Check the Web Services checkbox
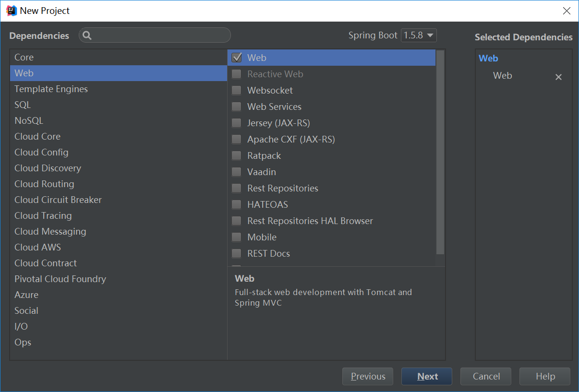The image size is (579, 392). 237,107
